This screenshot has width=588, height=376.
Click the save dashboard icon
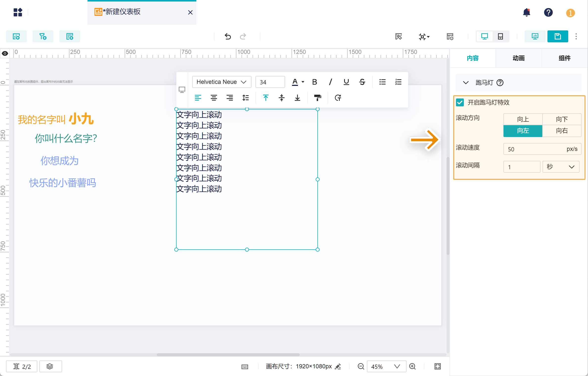pyautogui.click(x=557, y=37)
